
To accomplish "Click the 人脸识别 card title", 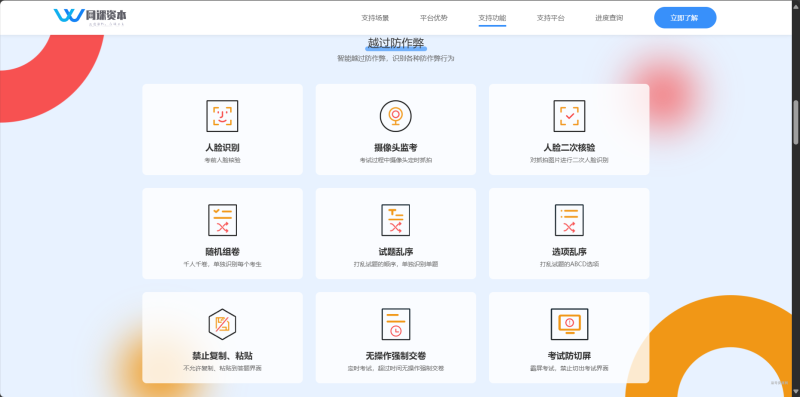I will tap(222, 148).
